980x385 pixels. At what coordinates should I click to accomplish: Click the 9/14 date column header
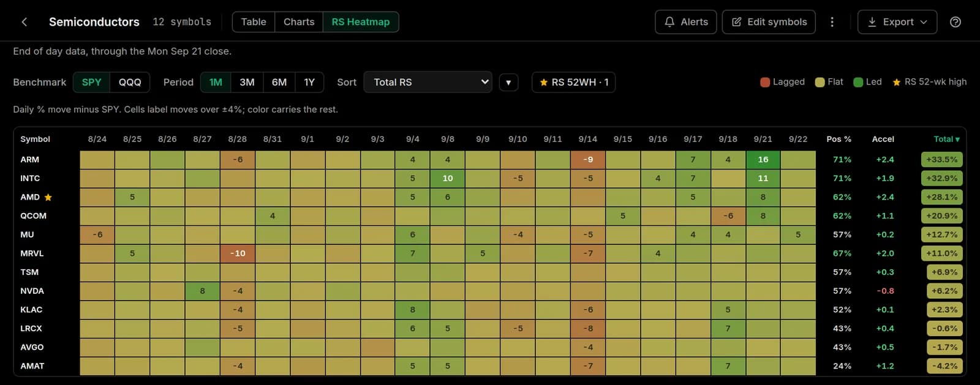(588, 139)
